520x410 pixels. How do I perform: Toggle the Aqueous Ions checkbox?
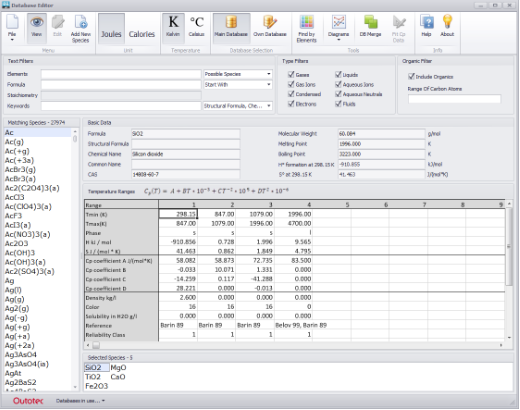[338, 84]
